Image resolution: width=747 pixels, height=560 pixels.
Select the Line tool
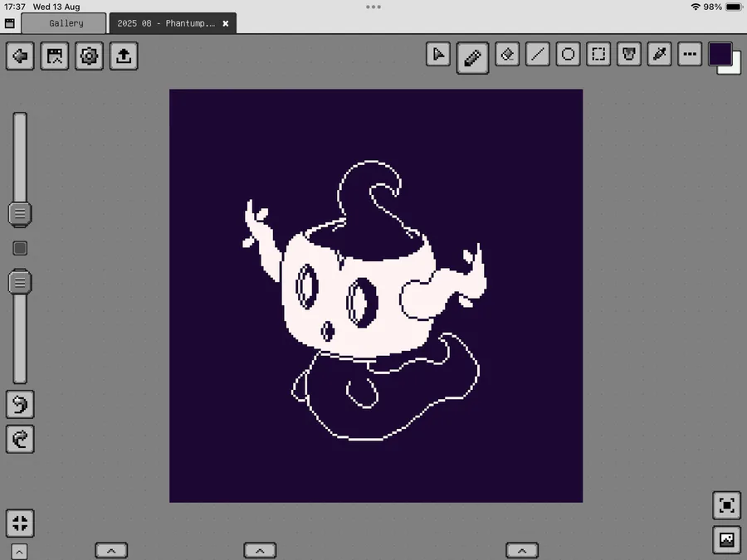pos(538,54)
